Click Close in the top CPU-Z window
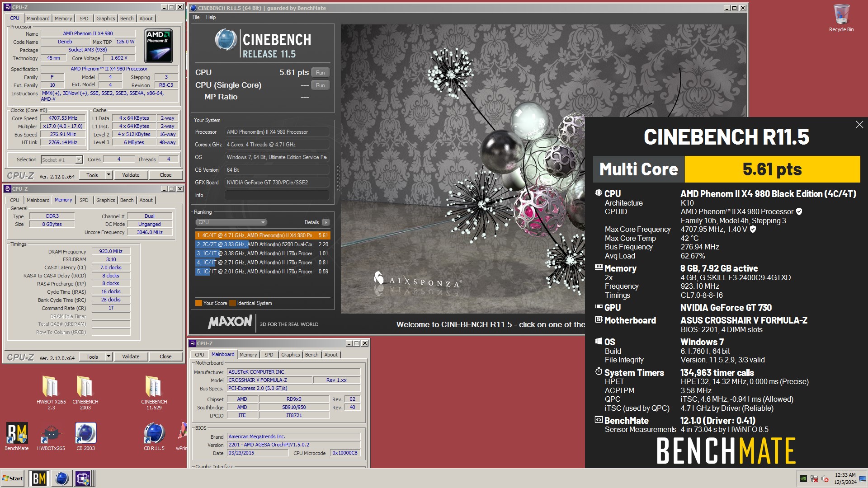 pos(165,175)
